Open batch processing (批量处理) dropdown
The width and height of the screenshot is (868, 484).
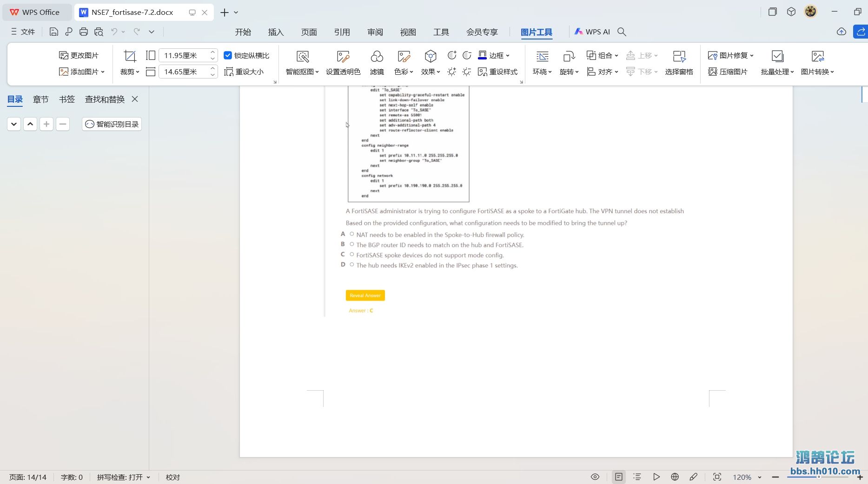[x=777, y=63]
